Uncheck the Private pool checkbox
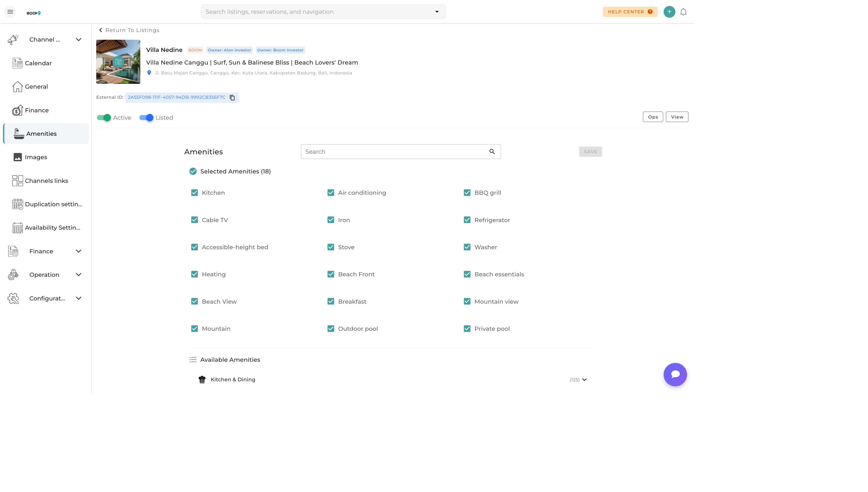The height and width of the screenshot is (492, 868). 467,328
